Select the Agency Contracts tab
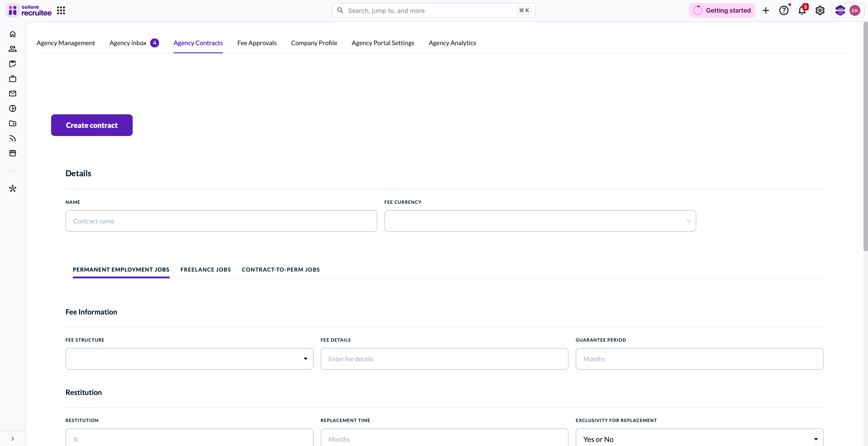868x446 pixels. click(x=198, y=43)
